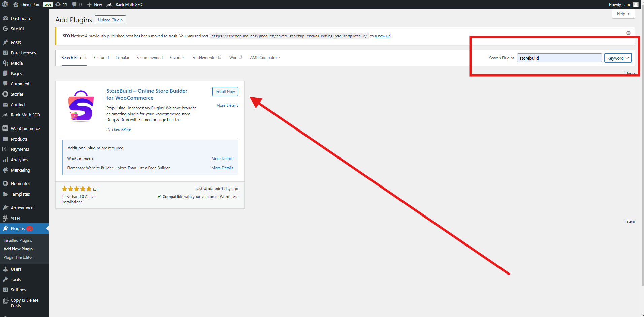Viewport: 644px width, 317px height.
Task: Click the WordPress logo icon
Action: (5, 4)
